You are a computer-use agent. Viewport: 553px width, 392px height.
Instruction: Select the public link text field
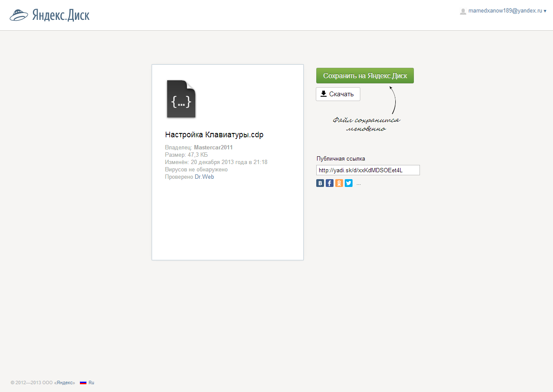368,170
